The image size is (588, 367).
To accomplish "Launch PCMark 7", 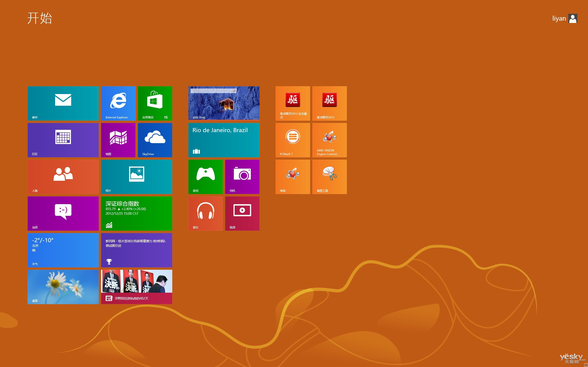I will click(x=293, y=140).
